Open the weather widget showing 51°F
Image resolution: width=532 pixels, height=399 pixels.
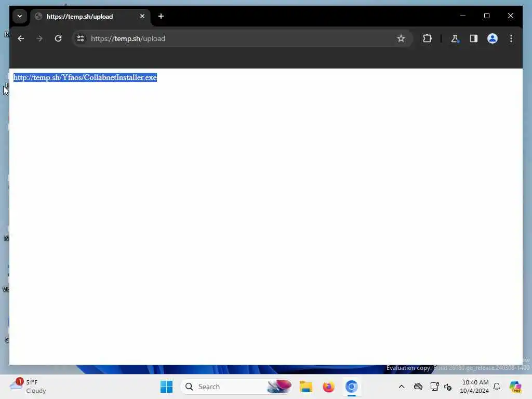point(28,387)
